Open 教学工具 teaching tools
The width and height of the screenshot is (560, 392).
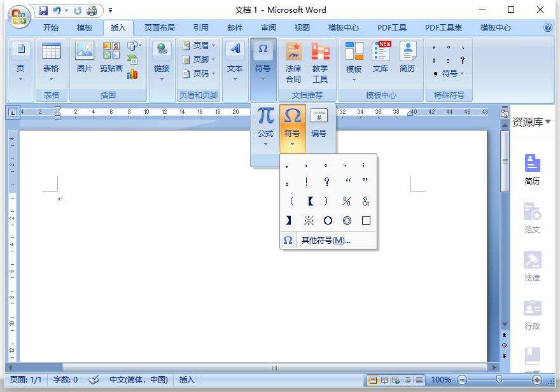320,62
